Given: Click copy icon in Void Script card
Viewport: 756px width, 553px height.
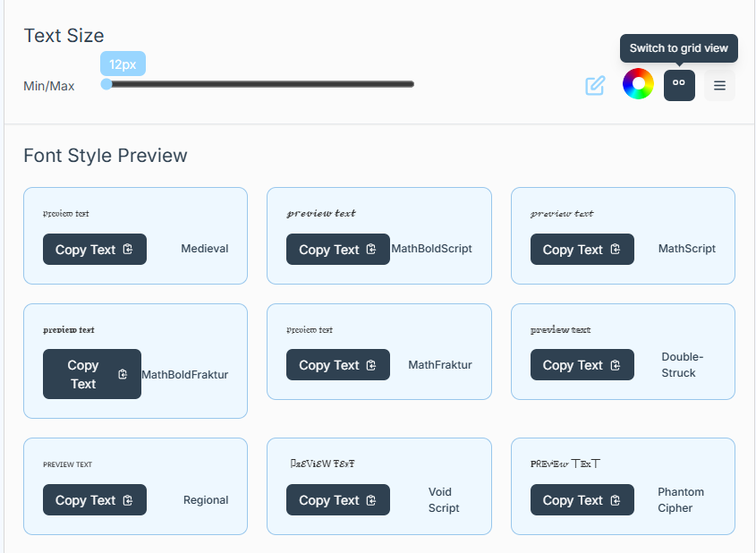Looking at the screenshot, I should [371, 500].
